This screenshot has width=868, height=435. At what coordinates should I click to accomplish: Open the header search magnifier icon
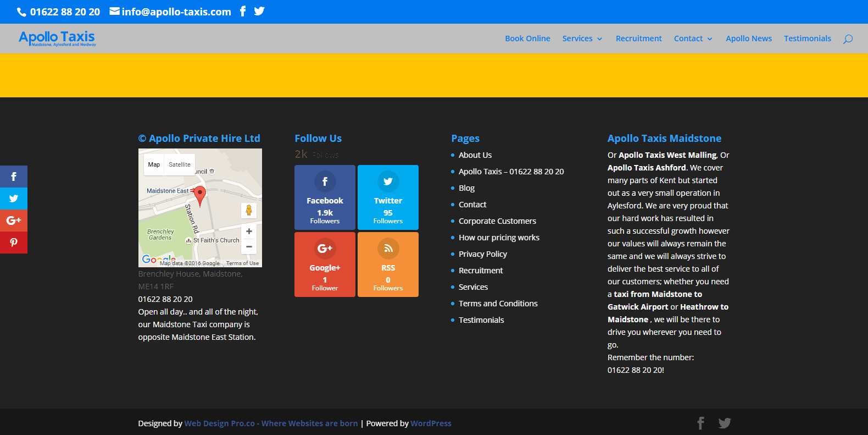click(x=848, y=38)
